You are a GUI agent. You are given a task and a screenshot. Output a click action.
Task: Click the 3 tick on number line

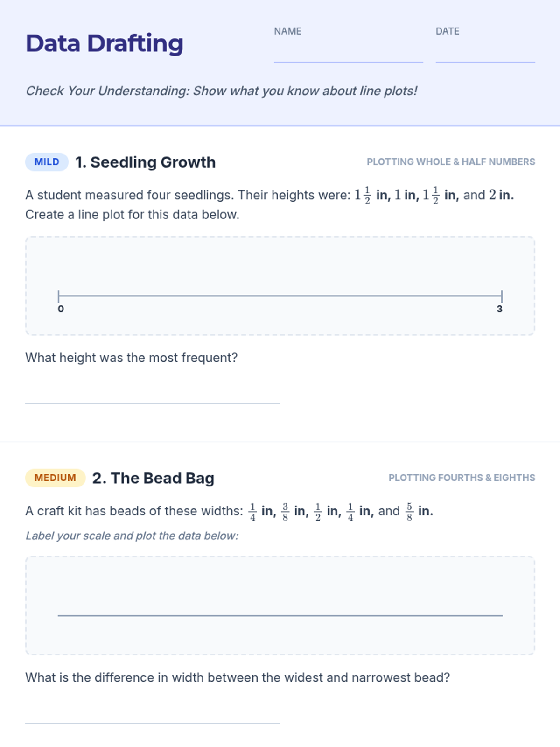pos(502,296)
